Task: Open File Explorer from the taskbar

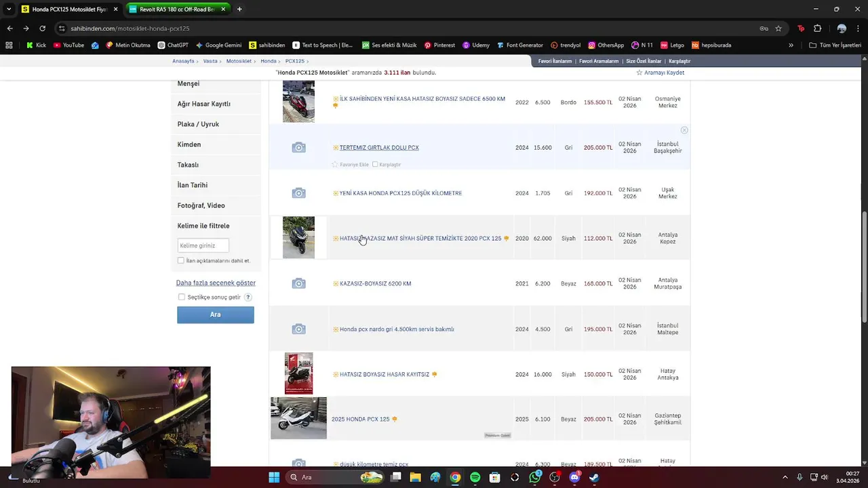Action: coord(415,477)
